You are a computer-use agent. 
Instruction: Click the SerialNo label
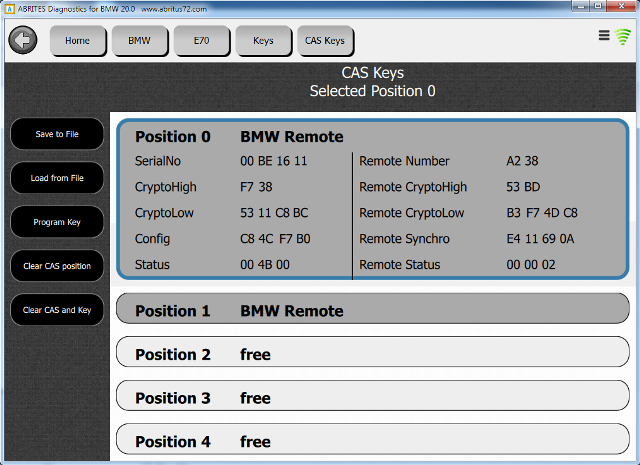(x=158, y=161)
